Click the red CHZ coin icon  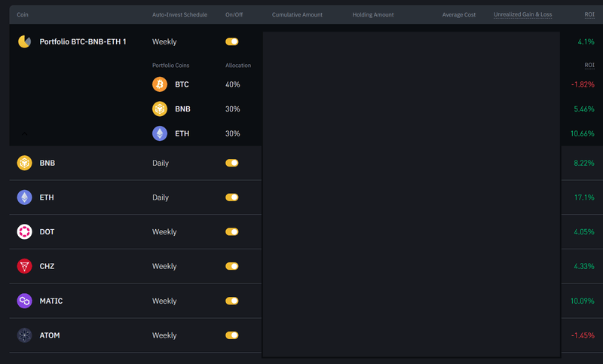click(25, 266)
